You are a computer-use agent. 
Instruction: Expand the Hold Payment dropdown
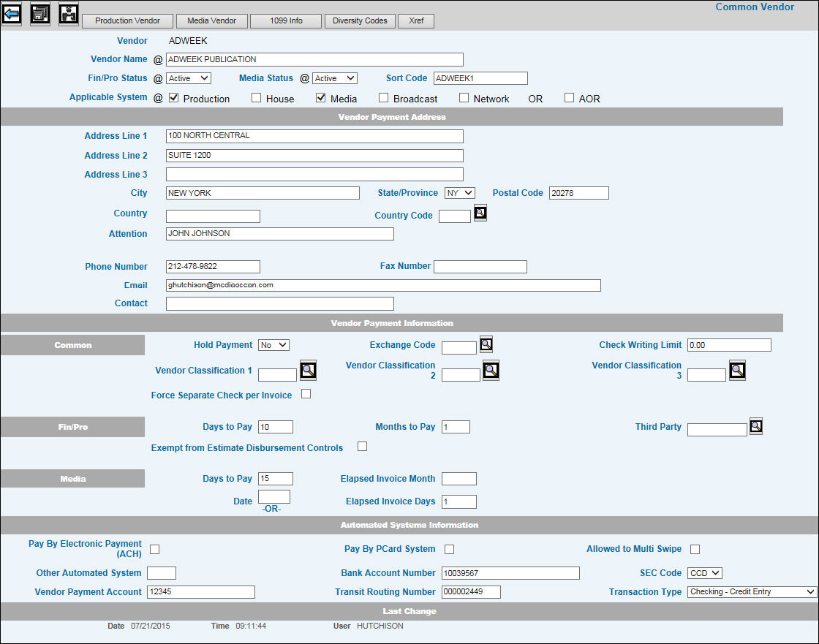click(x=273, y=345)
